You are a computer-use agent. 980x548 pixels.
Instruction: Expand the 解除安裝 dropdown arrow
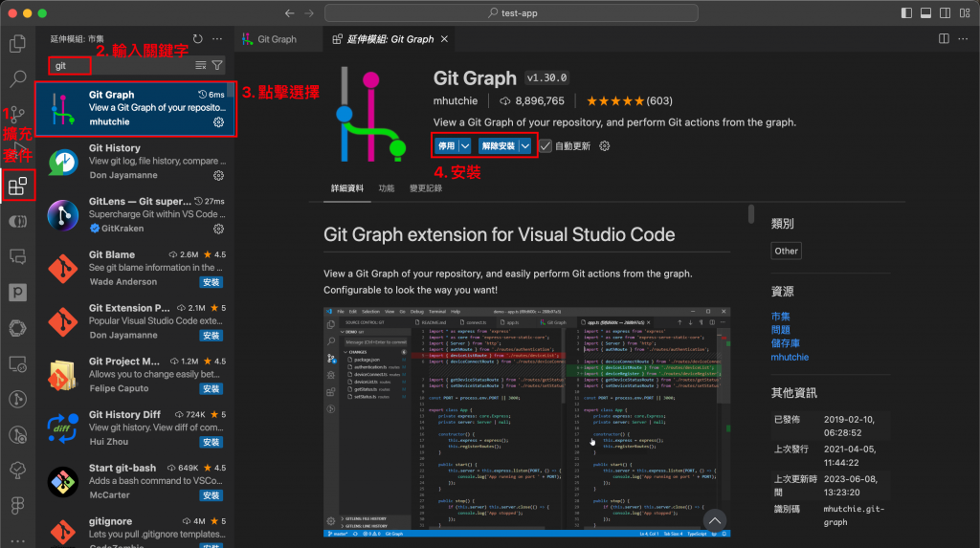[x=525, y=145]
